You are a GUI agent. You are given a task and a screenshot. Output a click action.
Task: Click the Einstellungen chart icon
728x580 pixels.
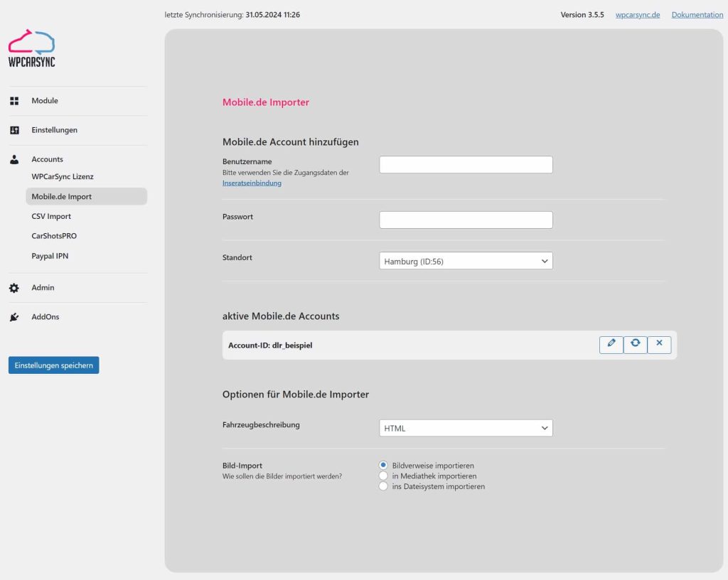(14, 129)
